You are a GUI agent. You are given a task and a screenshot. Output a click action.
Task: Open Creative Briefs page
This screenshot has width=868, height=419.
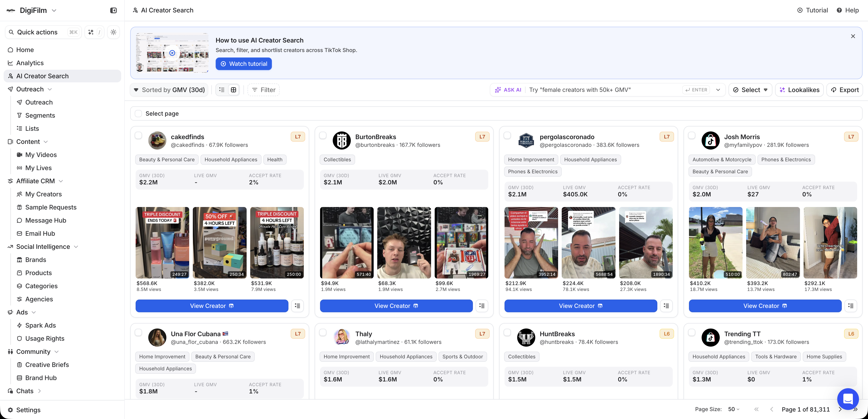[47, 365]
